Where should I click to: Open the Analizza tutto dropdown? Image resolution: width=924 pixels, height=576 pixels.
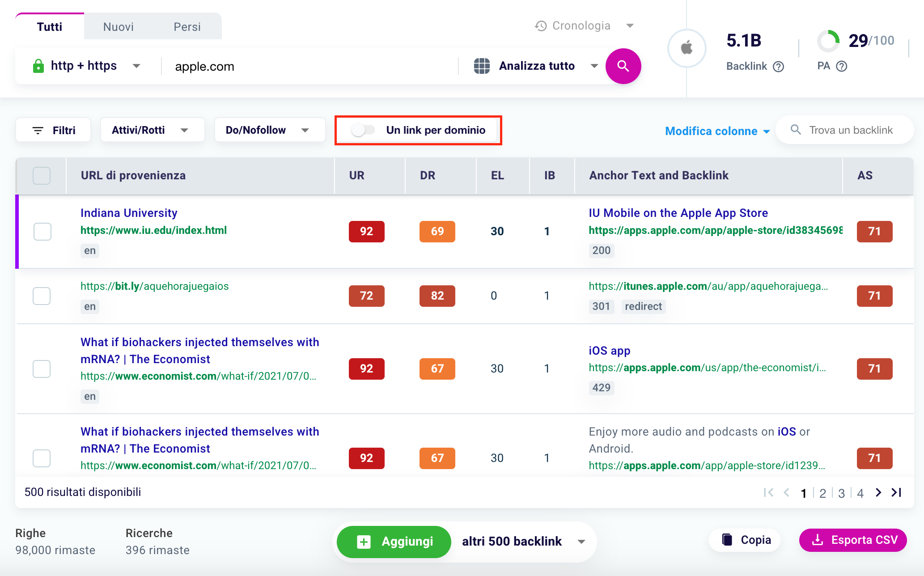(536, 66)
